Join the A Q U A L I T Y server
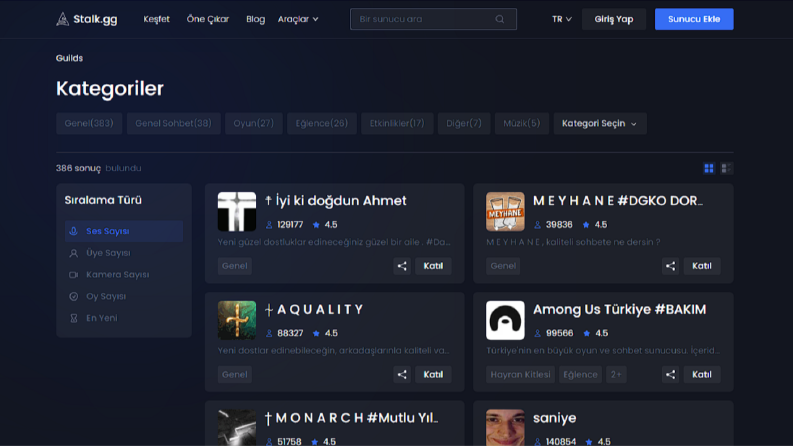Screen dimensions: 793x446 433,375
